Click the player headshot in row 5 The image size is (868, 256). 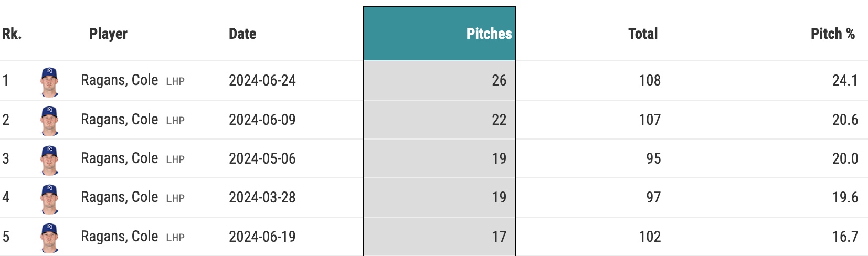pos(49,237)
